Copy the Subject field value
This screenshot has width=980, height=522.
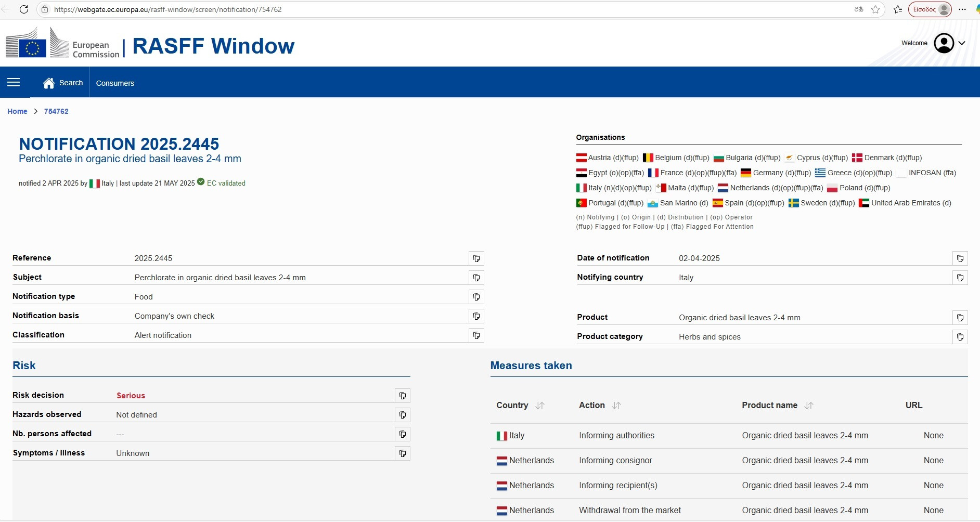pyautogui.click(x=476, y=278)
